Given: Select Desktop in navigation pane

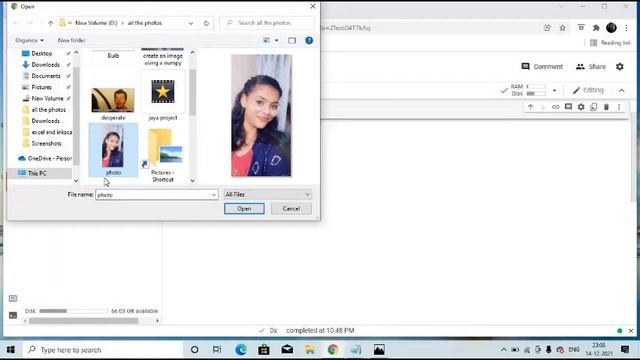Looking at the screenshot, I should (x=42, y=53).
